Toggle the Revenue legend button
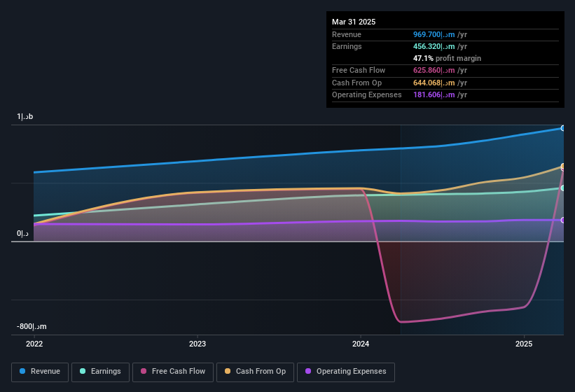 pyautogui.click(x=40, y=372)
